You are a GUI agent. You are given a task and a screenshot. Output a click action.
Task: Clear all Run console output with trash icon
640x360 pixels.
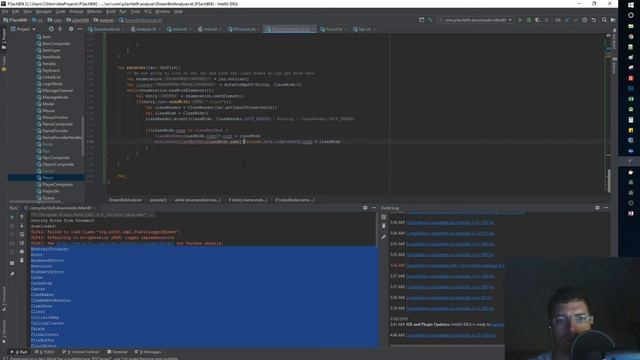point(22,260)
